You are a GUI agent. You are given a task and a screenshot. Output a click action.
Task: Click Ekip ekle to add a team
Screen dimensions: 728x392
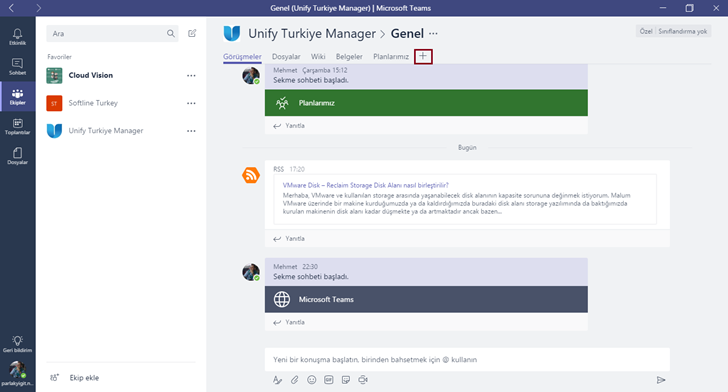[84, 378]
